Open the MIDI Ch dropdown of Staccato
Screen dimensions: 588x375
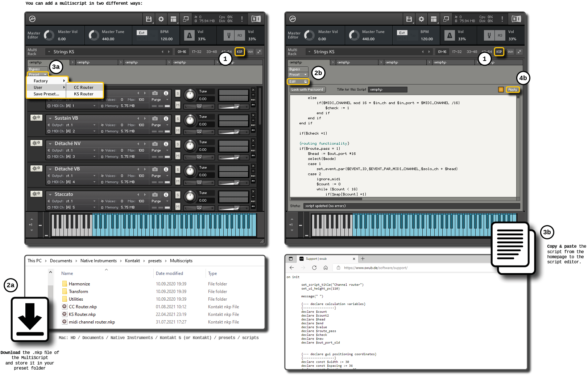click(72, 207)
